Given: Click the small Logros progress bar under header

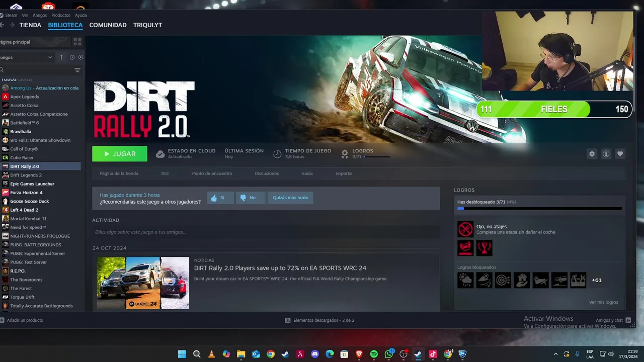Looking at the screenshot, I should click(377, 157).
